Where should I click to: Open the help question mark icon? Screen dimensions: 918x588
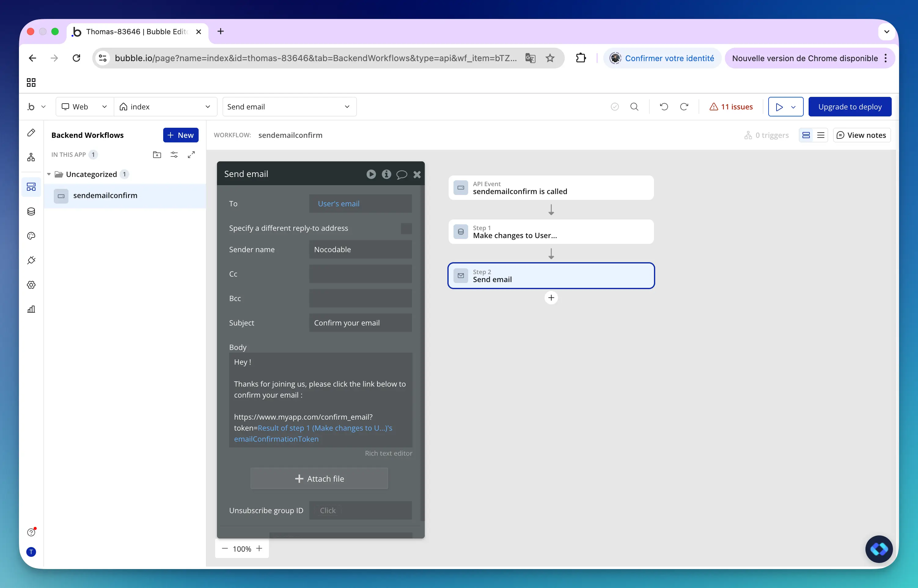click(31, 532)
